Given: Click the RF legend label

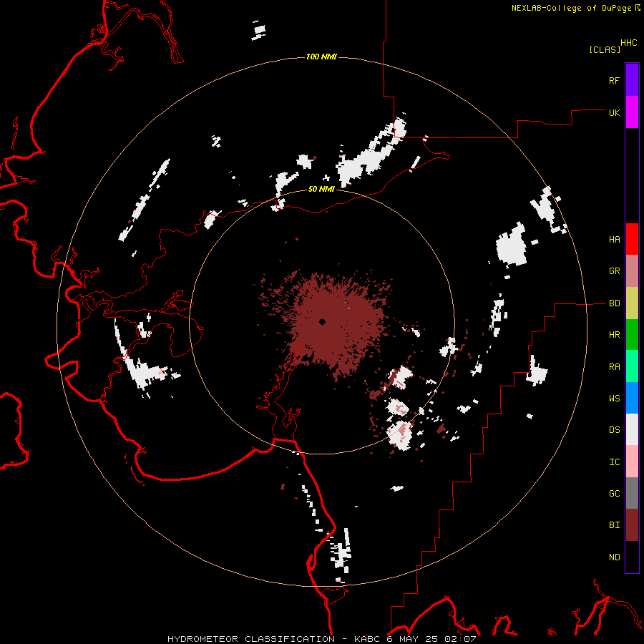Looking at the screenshot, I should (614, 80).
